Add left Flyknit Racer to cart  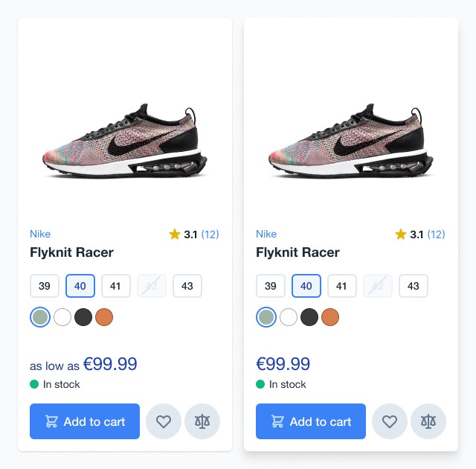[x=85, y=421]
